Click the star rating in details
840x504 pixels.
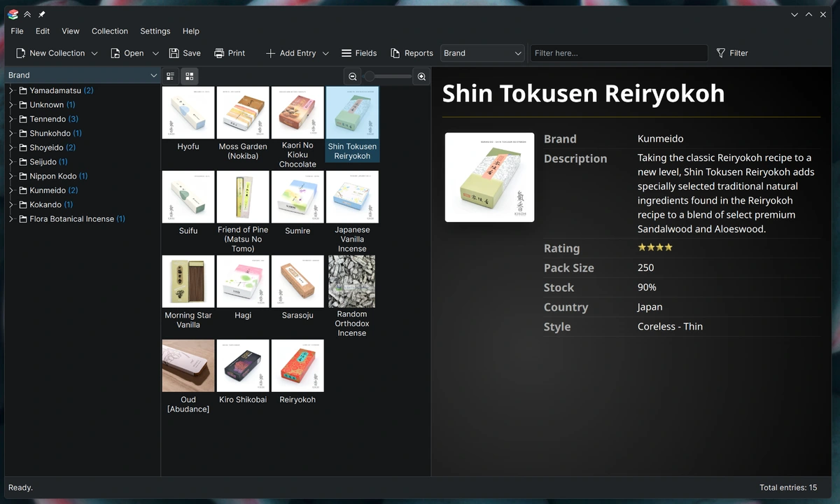(x=655, y=247)
